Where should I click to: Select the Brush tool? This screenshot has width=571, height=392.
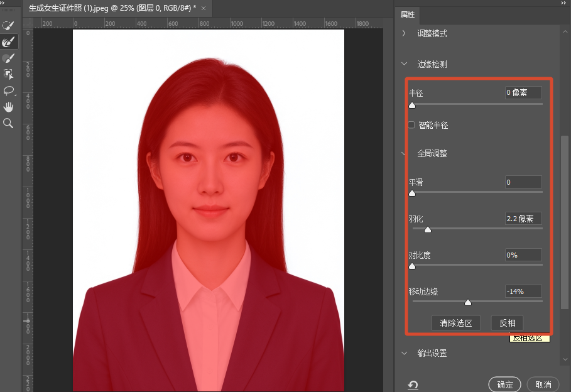[8, 58]
